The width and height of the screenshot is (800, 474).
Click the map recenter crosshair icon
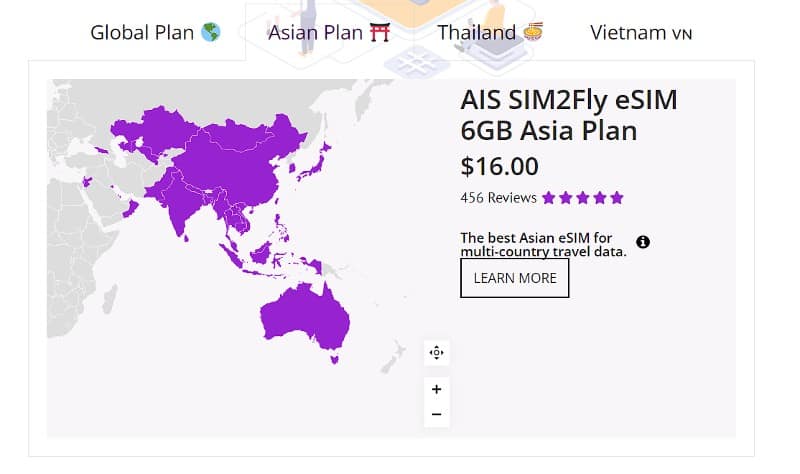(436, 352)
